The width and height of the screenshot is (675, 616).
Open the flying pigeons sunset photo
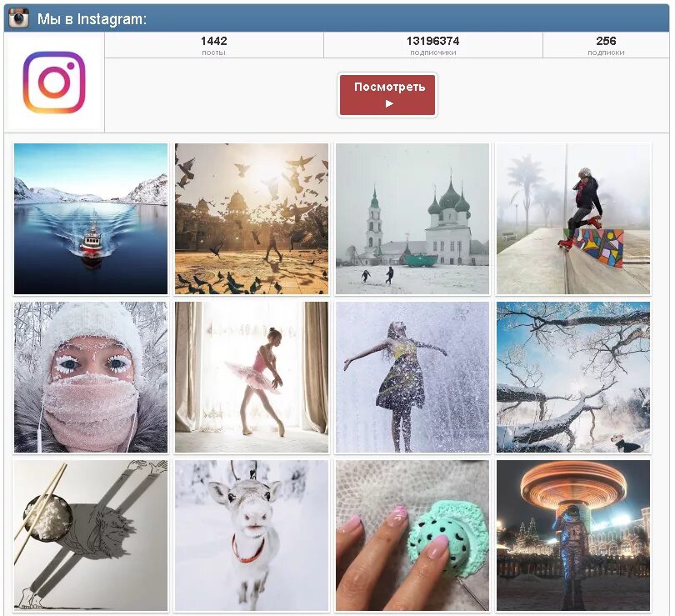[252, 218]
